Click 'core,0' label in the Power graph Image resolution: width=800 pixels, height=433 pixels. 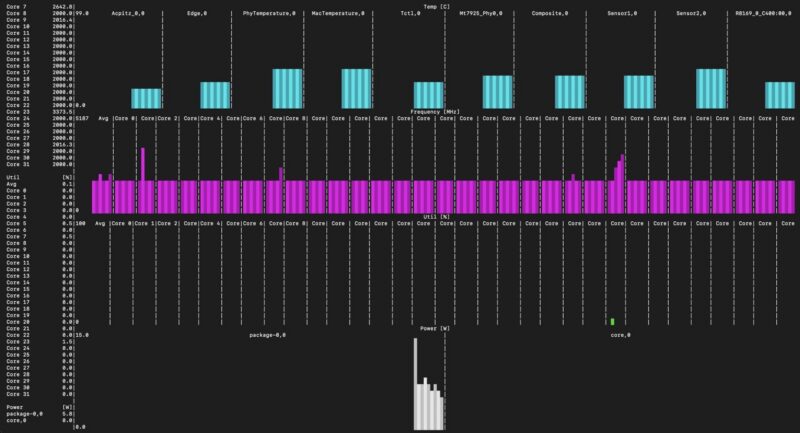pyautogui.click(x=620, y=335)
